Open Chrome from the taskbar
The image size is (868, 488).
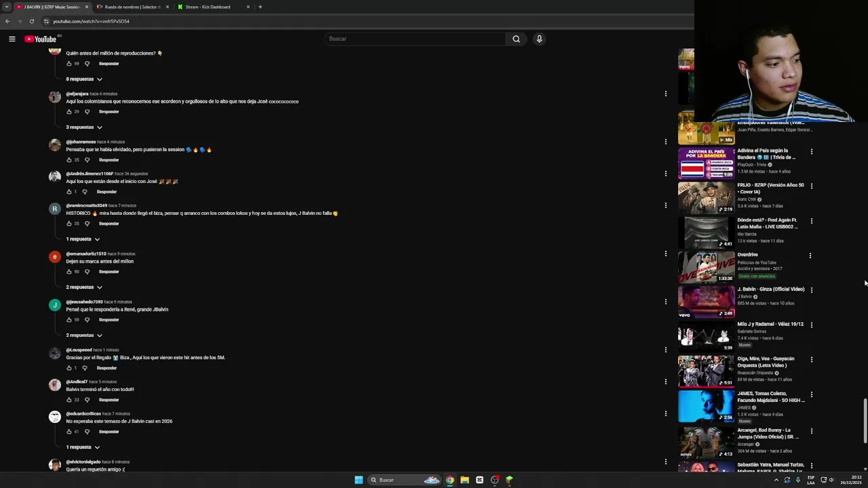coord(450,480)
